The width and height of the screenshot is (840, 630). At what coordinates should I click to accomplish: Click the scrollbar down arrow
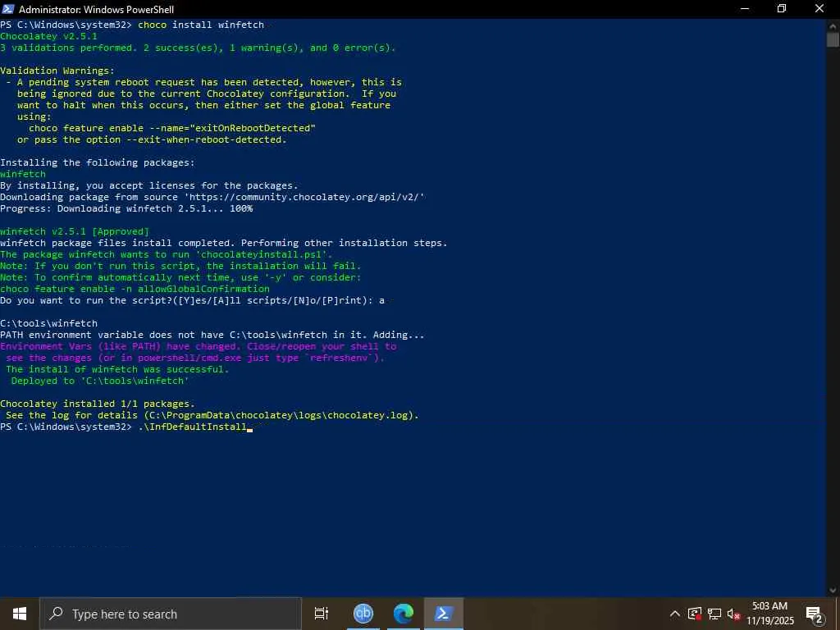pos(833,591)
